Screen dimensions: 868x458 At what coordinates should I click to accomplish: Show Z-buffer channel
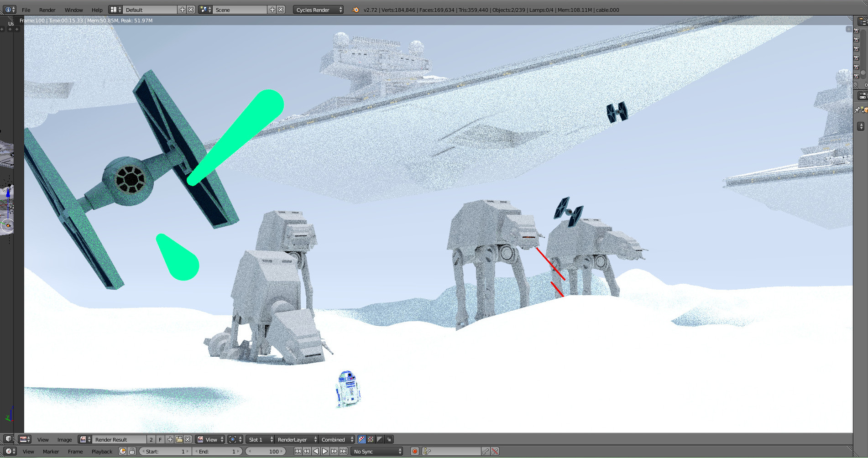pyautogui.click(x=389, y=439)
